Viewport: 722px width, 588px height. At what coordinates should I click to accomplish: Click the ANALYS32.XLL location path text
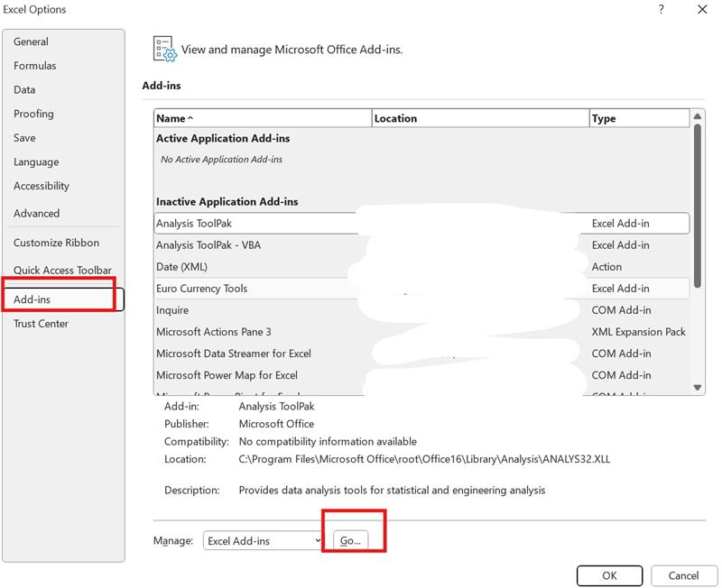point(424,459)
